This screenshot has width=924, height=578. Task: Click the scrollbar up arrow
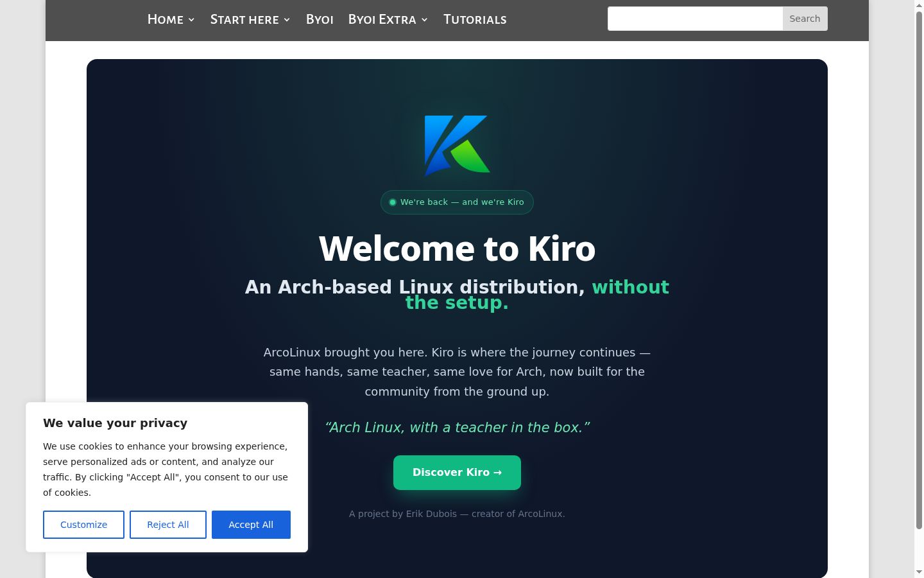(919, 4)
